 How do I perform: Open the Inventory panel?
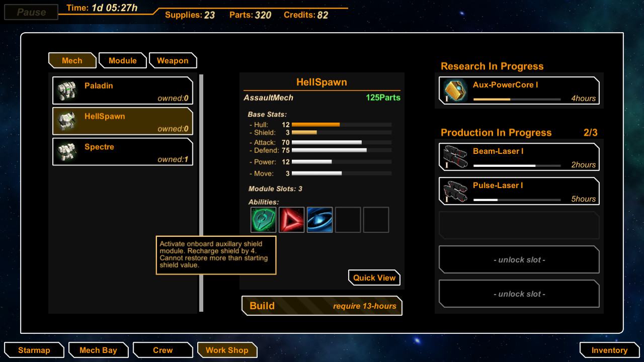(609, 350)
